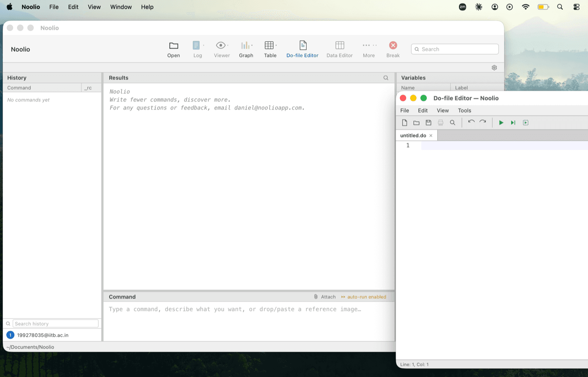The image size is (588, 377).
Task: Open the File menu in macOS menu bar
Action: tap(54, 7)
